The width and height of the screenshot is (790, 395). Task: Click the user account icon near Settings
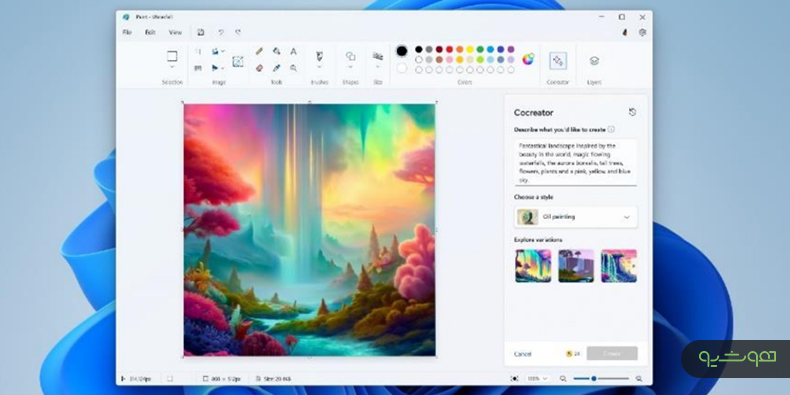click(x=625, y=32)
